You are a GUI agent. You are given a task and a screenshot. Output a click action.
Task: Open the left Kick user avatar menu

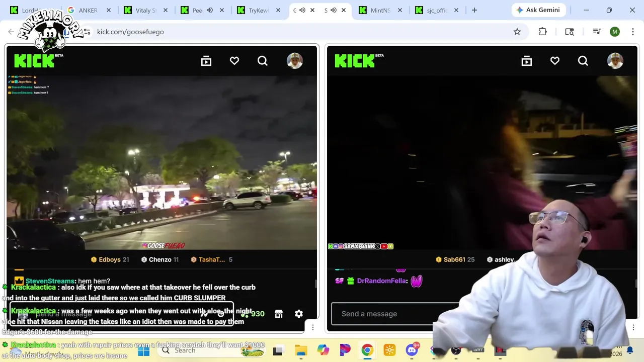295,61
